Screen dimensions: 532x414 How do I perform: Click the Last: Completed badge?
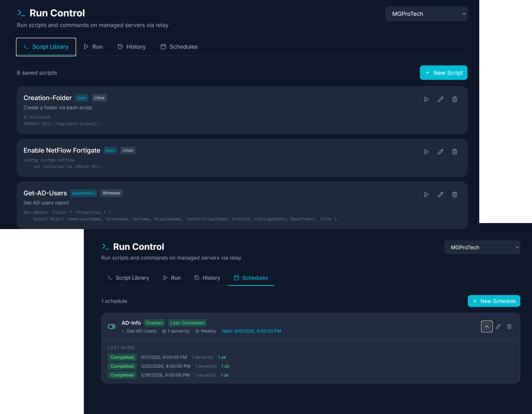click(187, 323)
